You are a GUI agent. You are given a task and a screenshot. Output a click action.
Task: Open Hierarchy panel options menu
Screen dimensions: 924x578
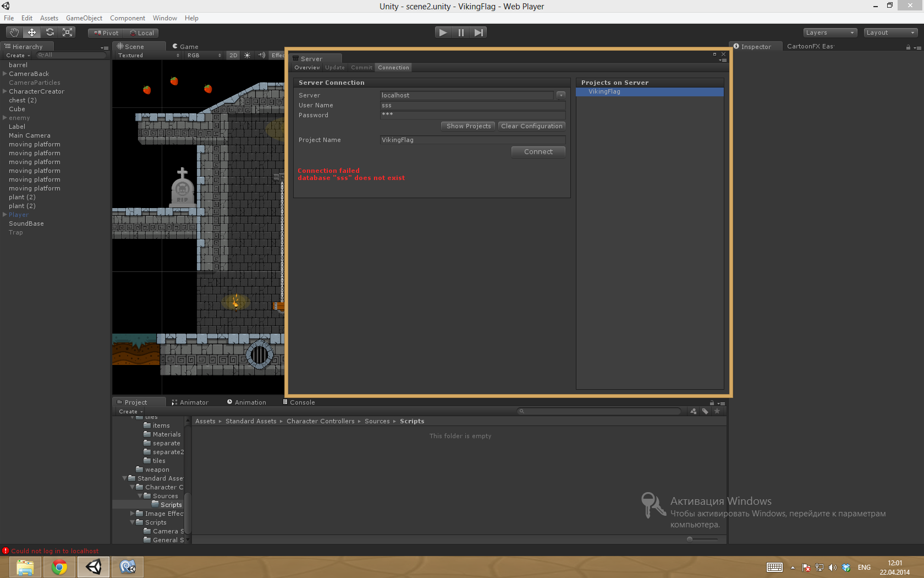(x=105, y=47)
